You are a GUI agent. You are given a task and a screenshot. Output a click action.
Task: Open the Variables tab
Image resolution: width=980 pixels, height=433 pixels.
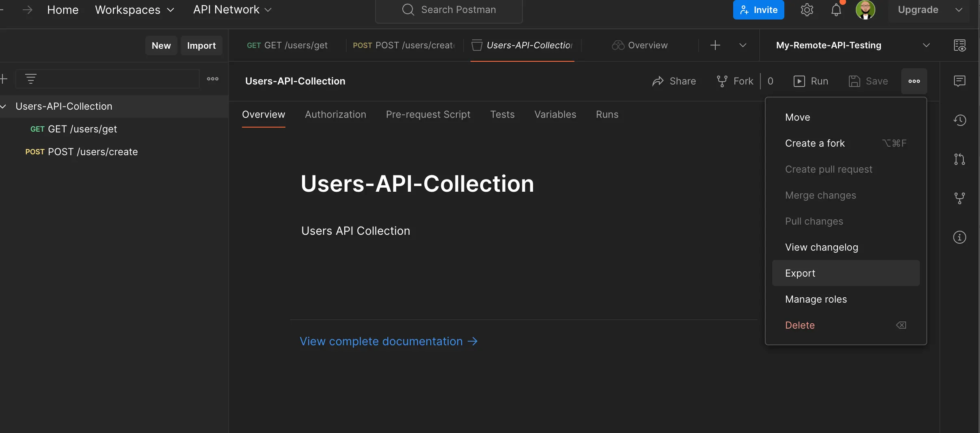click(555, 115)
